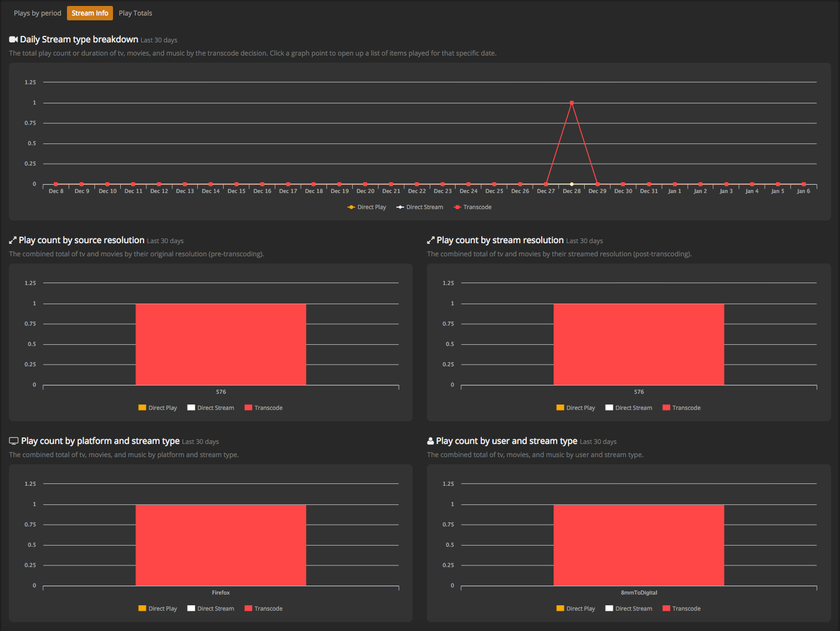Toggle Direct Play in the stream resolution chart legend
Viewport: 840px width, 631px height.
coord(576,408)
